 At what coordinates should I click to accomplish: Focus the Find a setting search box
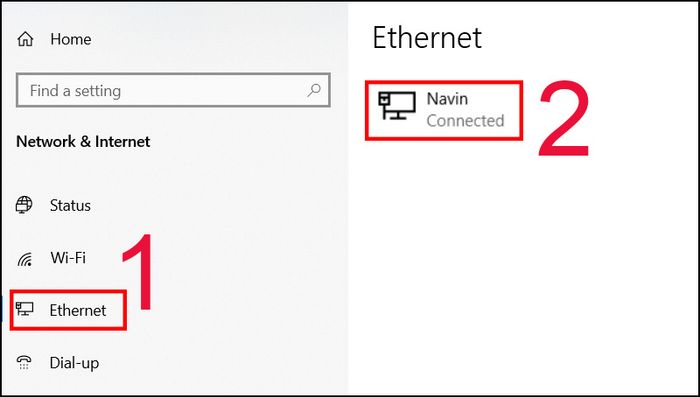pos(173,90)
